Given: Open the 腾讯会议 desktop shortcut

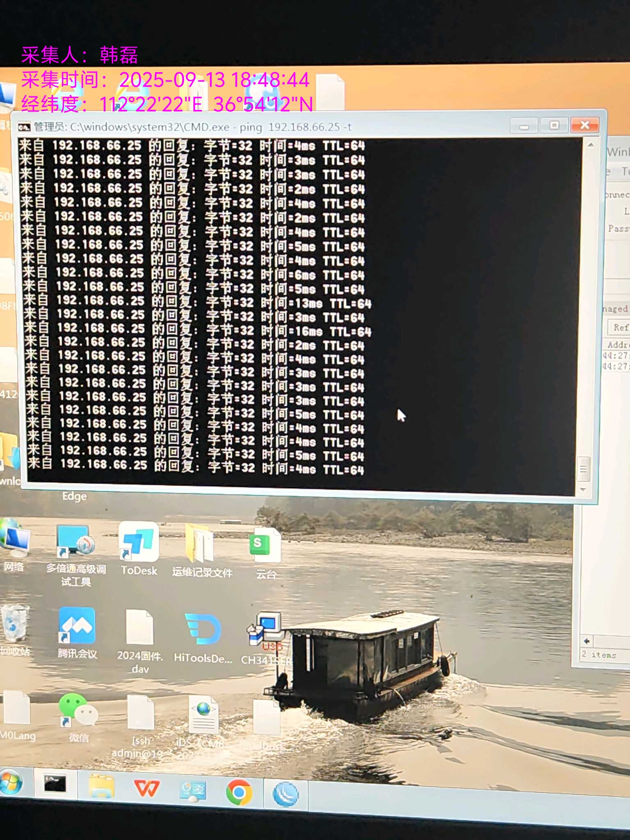Looking at the screenshot, I should pyautogui.click(x=77, y=627).
